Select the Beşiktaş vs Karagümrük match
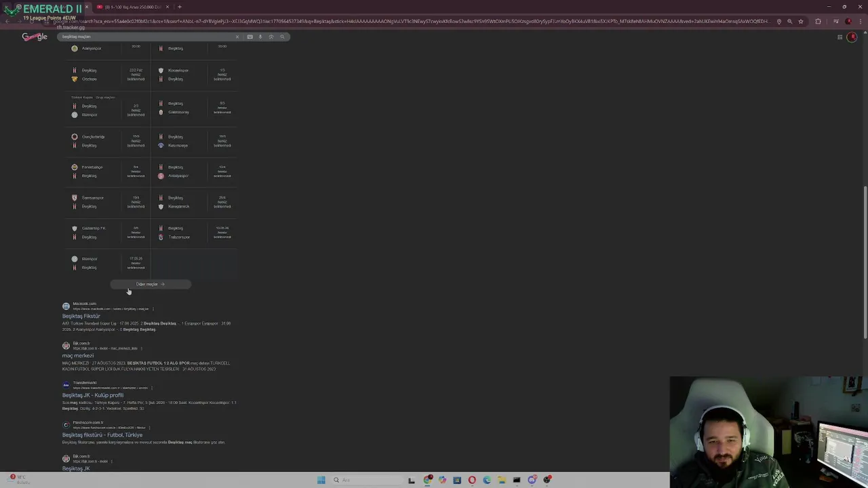The width and height of the screenshot is (868, 488). tap(195, 202)
